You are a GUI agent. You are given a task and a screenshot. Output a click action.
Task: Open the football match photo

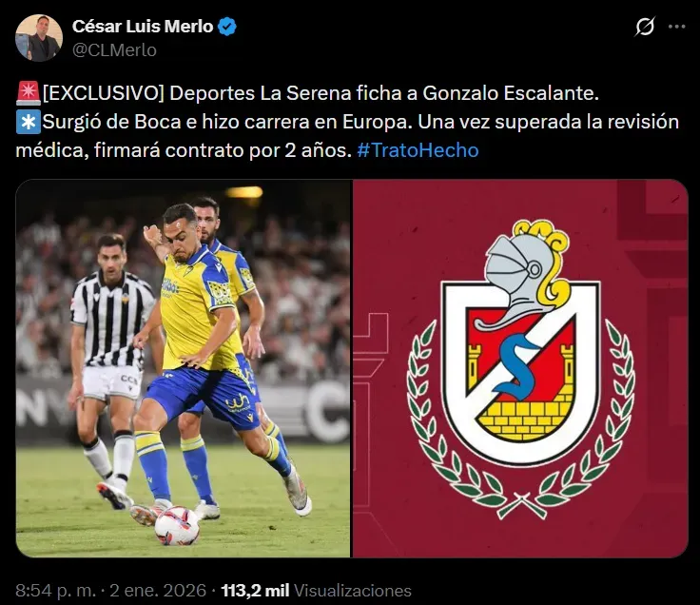(183, 368)
